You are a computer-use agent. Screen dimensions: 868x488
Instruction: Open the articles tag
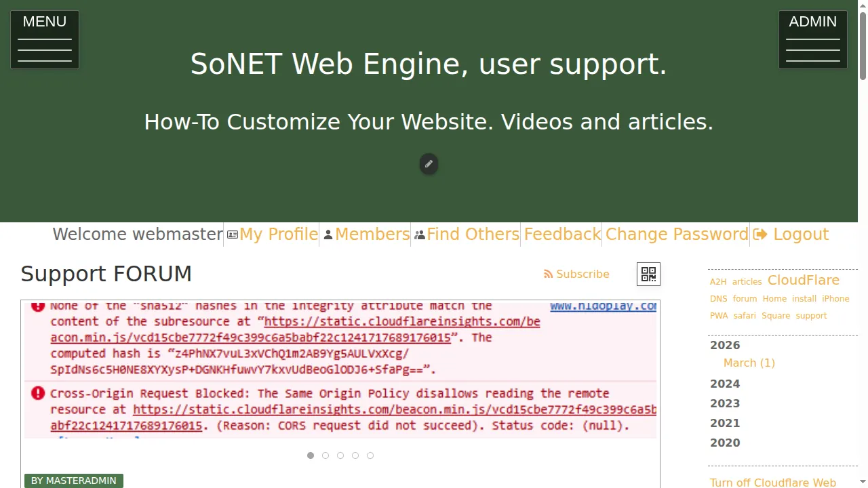(747, 282)
